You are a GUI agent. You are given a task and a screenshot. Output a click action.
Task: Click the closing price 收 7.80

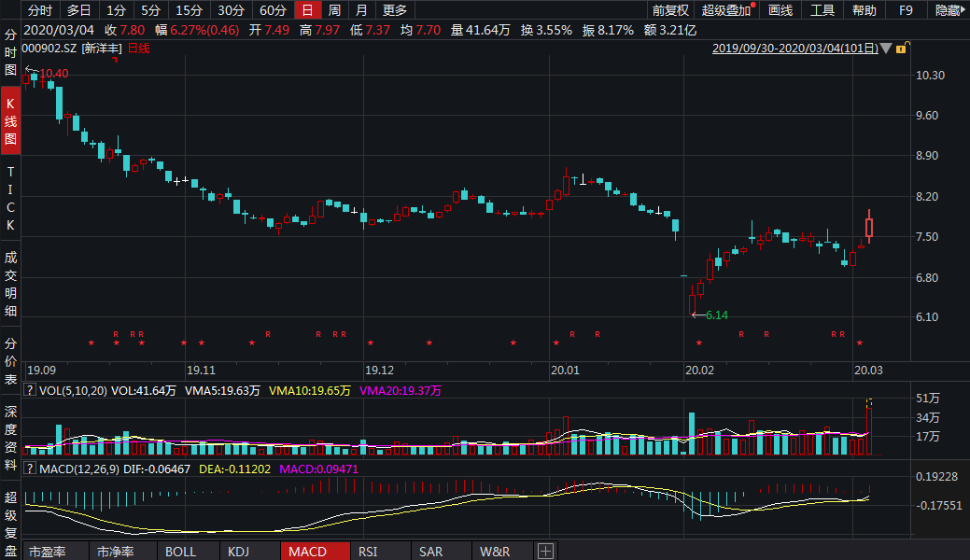tap(124, 30)
